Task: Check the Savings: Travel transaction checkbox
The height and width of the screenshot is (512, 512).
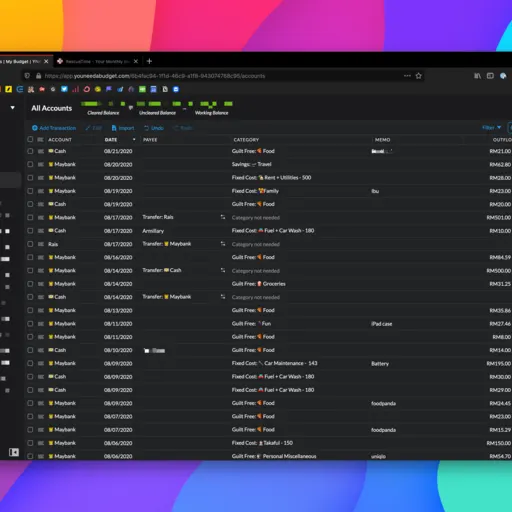Action: point(30,164)
